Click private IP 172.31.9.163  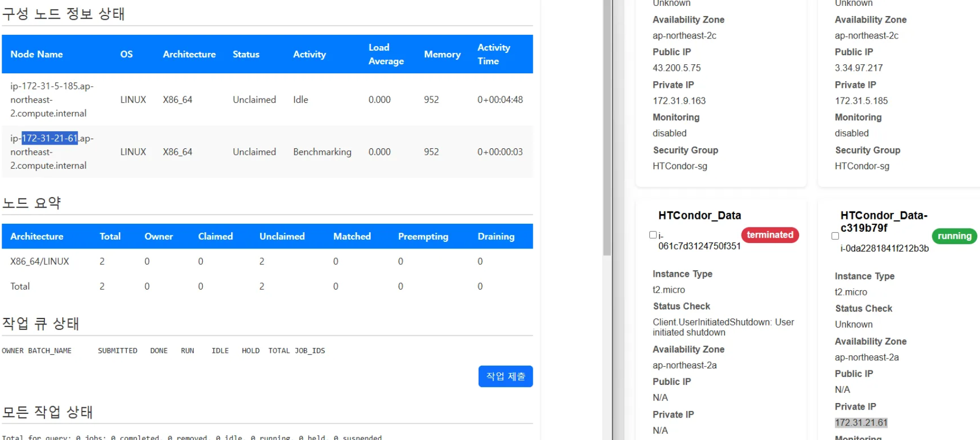(x=679, y=101)
